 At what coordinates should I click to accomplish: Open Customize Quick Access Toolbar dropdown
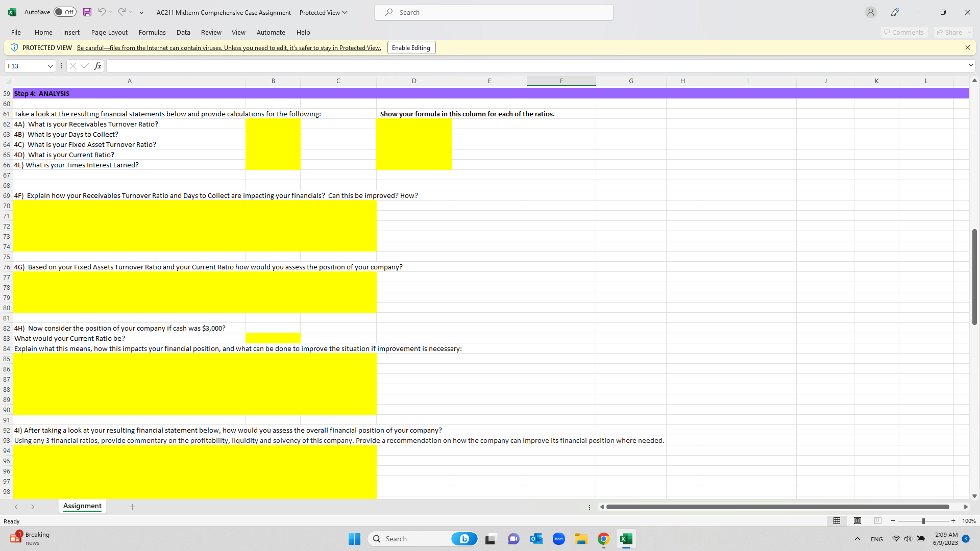[x=141, y=12]
